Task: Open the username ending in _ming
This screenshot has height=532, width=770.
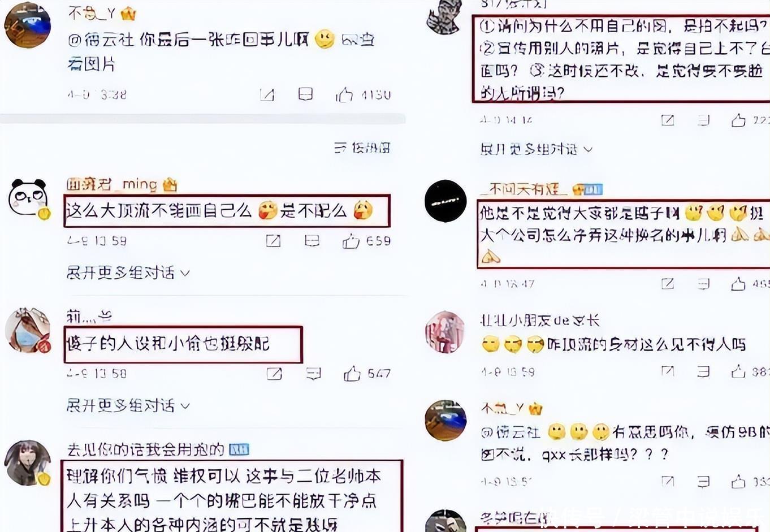Action: (x=122, y=184)
